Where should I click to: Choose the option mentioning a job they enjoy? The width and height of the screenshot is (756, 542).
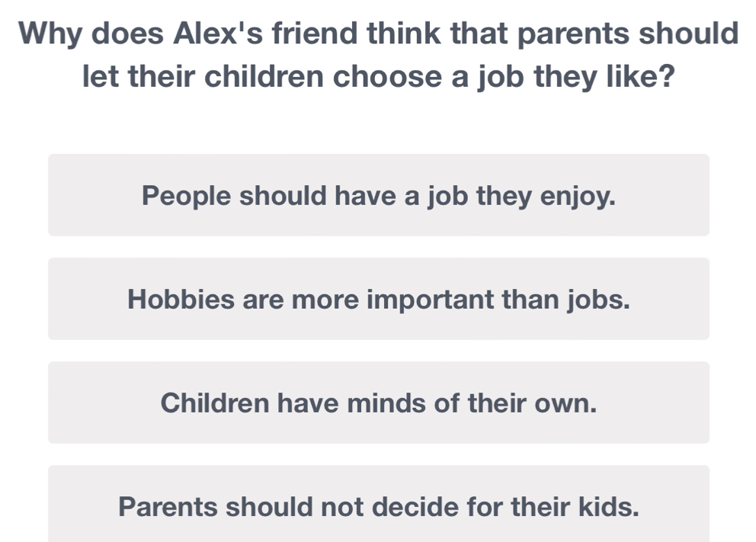(378, 195)
